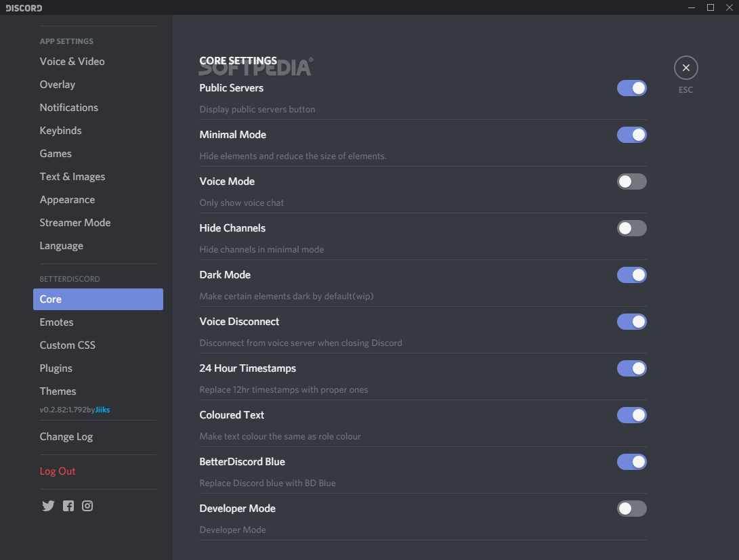Image resolution: width=739 pixels, height=560 pixels.
Task: Select the Core BetterDiscord tab
Action: (98, 299)
